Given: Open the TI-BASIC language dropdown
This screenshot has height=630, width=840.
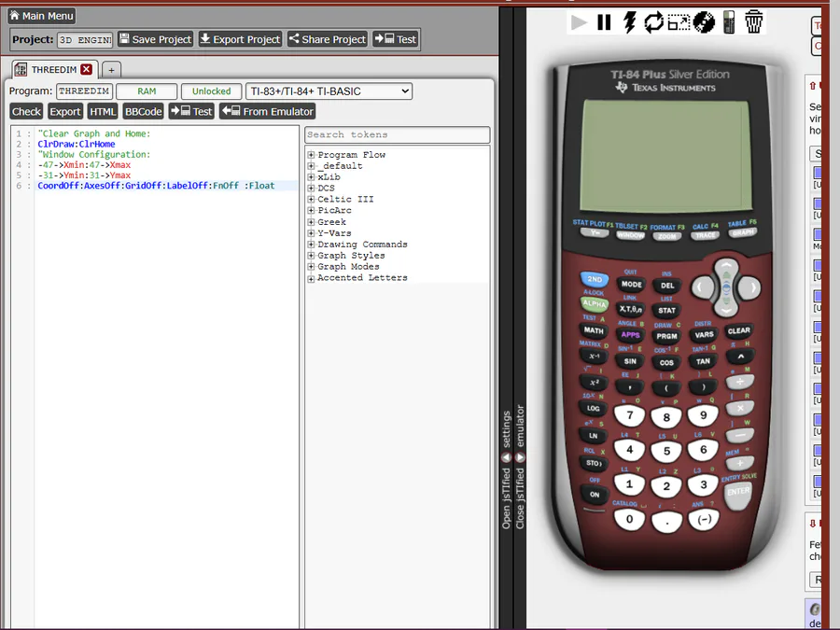Looking at the screenshot, I should [x=329, y=91].
